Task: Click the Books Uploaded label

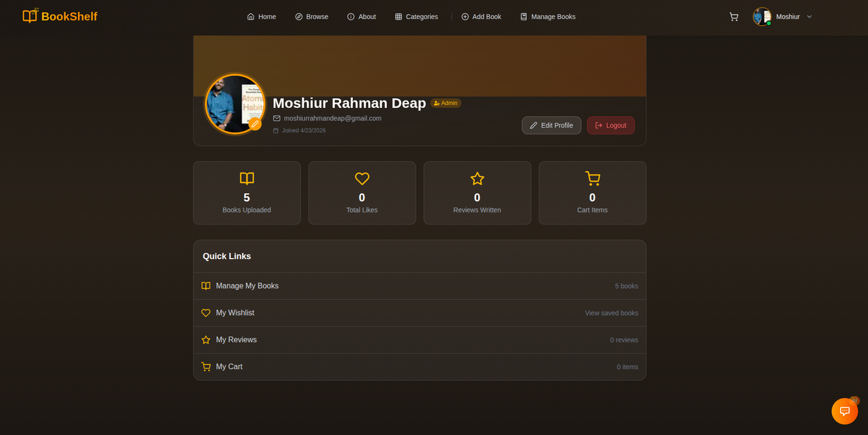Action: click(247, 210)
